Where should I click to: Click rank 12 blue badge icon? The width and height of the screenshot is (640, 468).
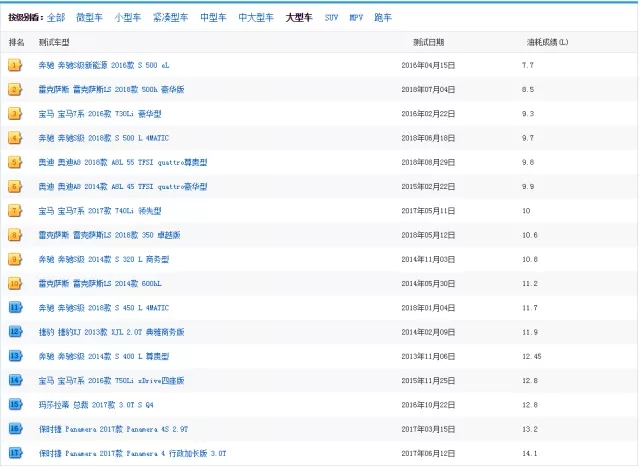point(15,332)
